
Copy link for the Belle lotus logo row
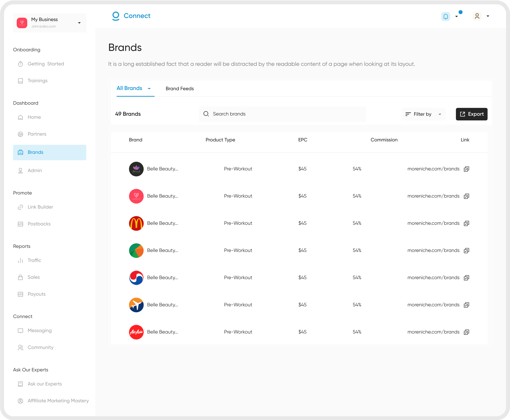[466, 169]
